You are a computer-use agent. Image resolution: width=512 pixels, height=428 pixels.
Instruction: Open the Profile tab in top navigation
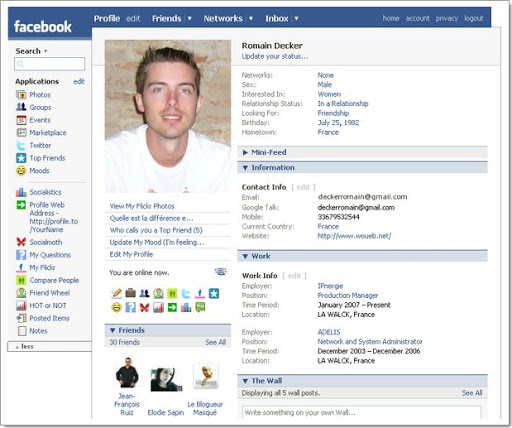pos(107,18)
